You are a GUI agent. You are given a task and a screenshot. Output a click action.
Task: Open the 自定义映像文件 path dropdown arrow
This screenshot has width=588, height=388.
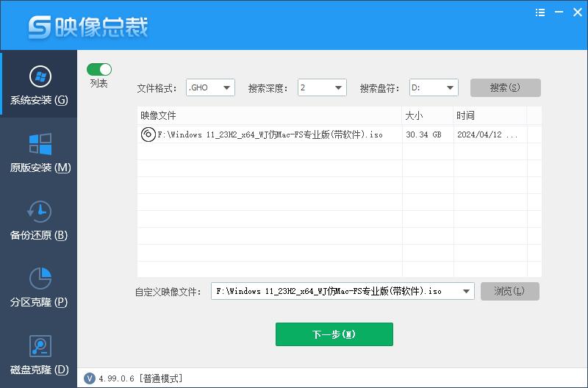[467, 291]
